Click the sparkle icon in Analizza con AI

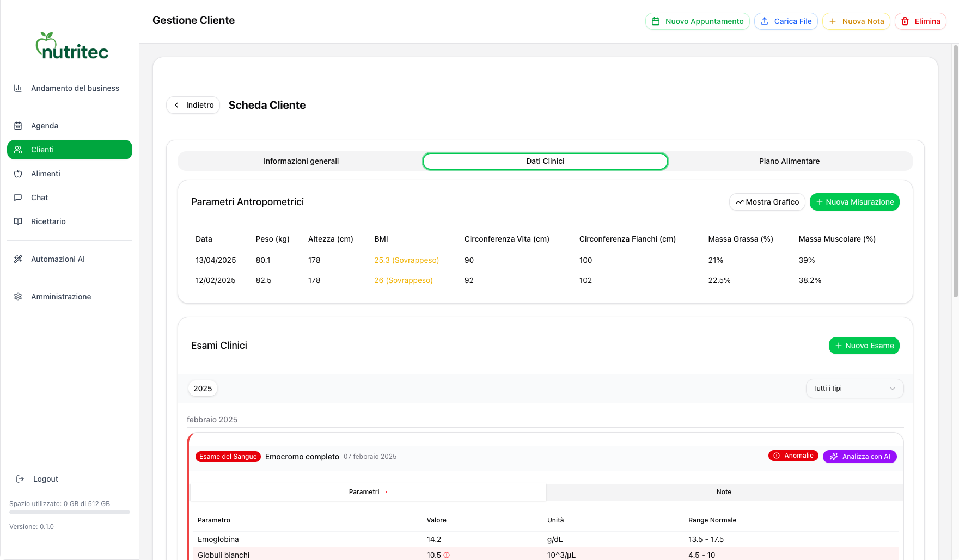tap(834, 457)
